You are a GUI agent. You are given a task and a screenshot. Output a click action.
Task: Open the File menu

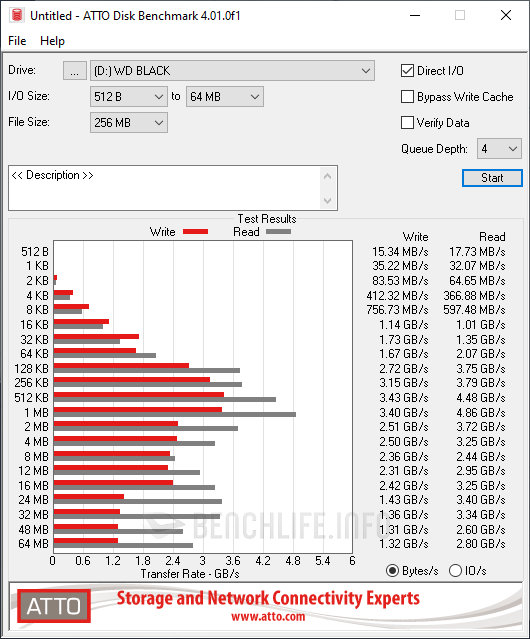click(x=17, y=41)
